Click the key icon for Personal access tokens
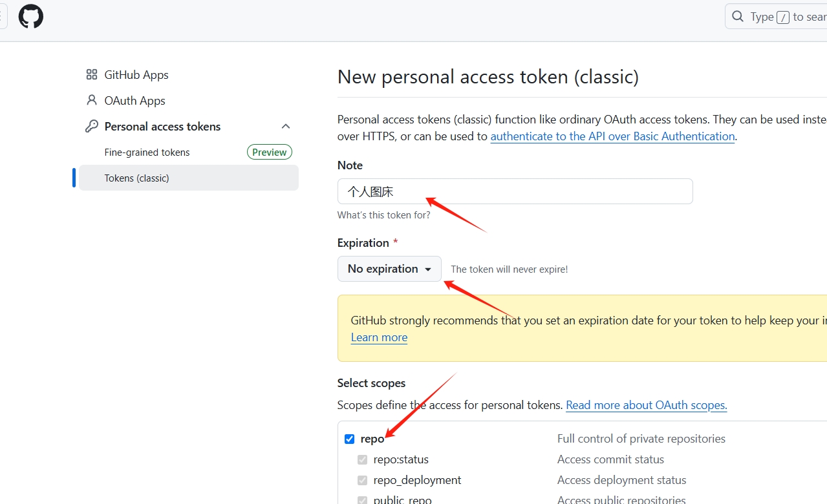The height and width of the screenshot is (504, 827). (x=92, y=127)
